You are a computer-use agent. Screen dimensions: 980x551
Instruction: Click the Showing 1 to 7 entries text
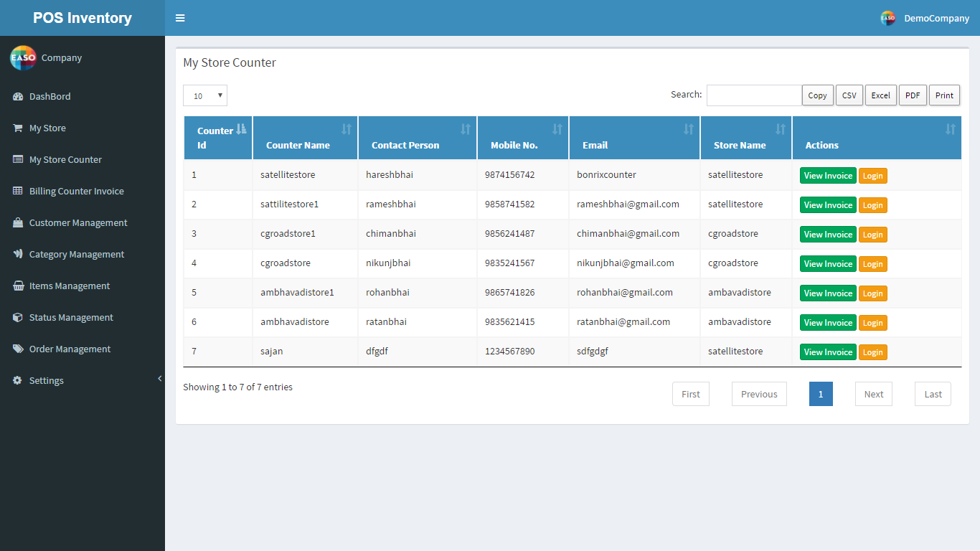237,387
